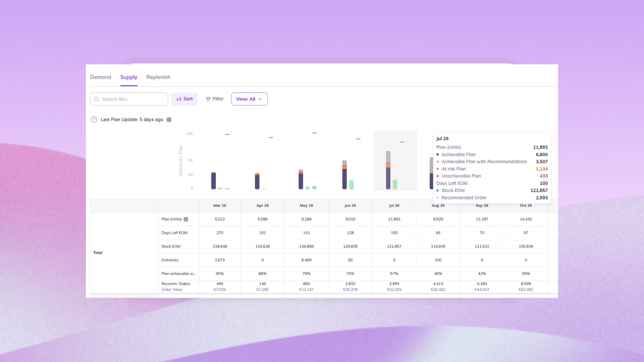Click info icon next to Plan (Units)
Viewport: 644px width, 362px height.
[186, 219]
